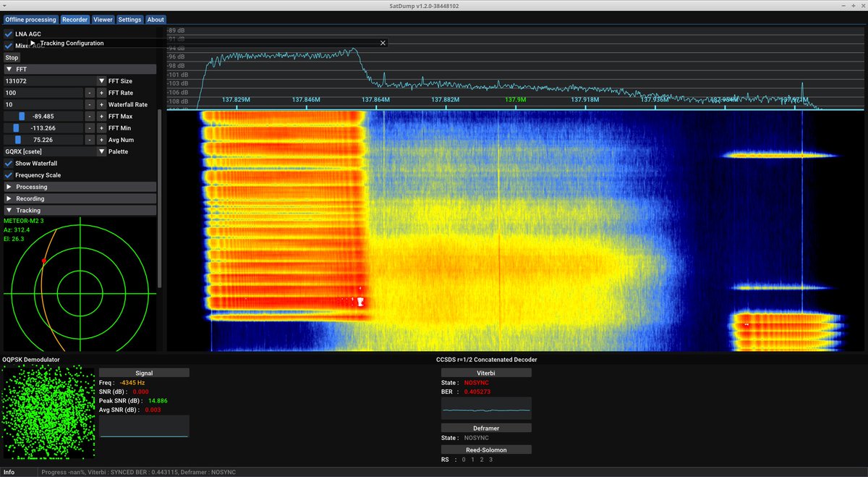The width and height of the screenshot is (868, 477).
Task: Expand the Recording section
Action: click(x=80, y=198)
